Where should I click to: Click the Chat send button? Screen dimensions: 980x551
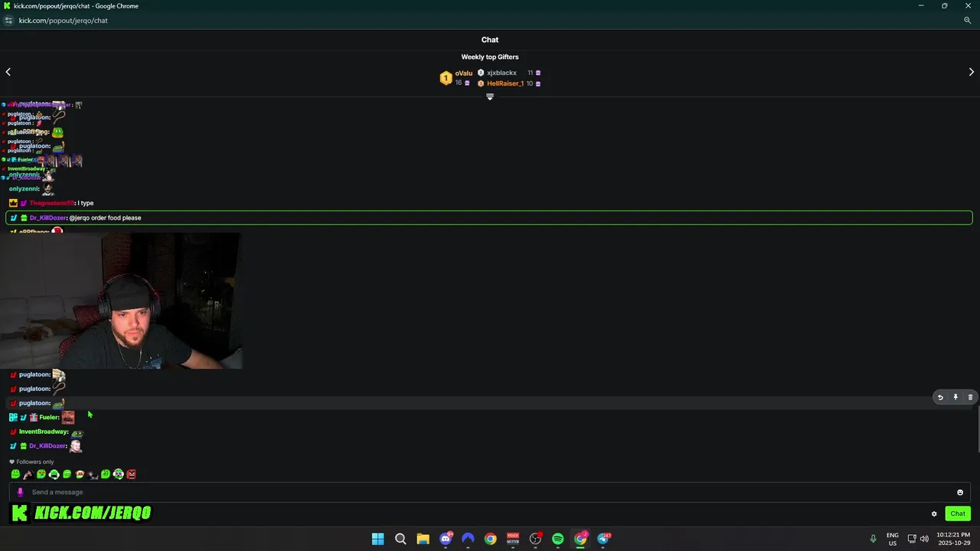coord(958,514)
